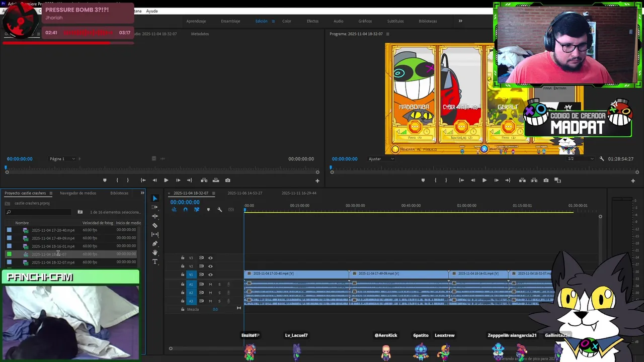
Task: Click Export Frame camera in Program monitor
Action: click(546, 180)
